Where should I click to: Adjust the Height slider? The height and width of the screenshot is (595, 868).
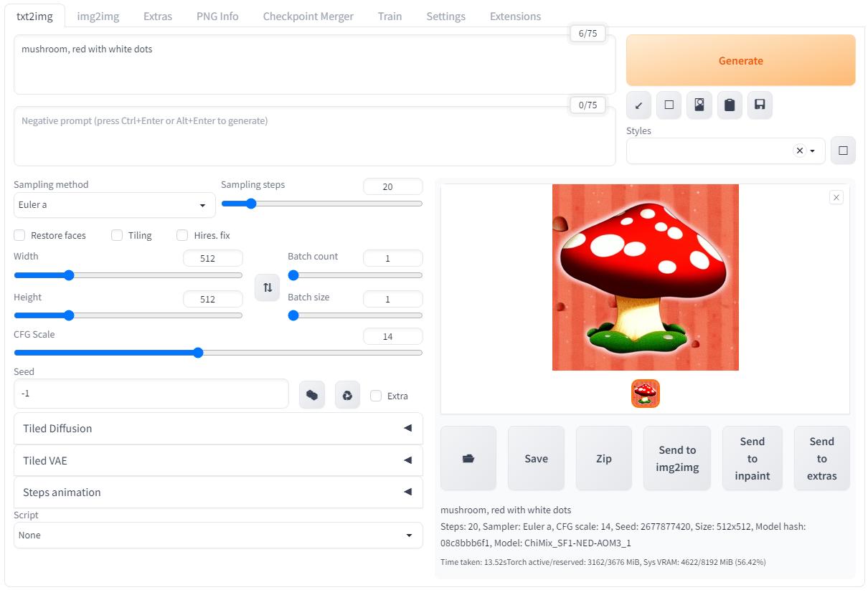click(x=128, y=315)
